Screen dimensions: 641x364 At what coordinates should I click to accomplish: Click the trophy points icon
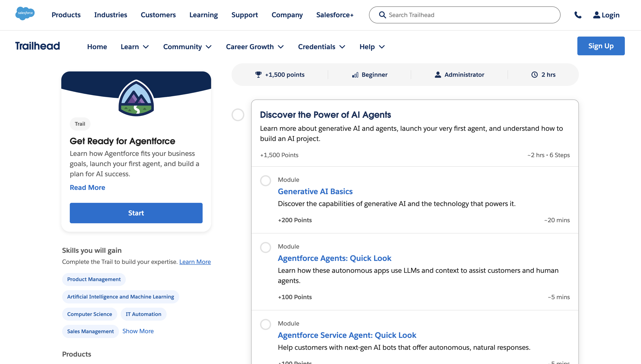point(258,75)
